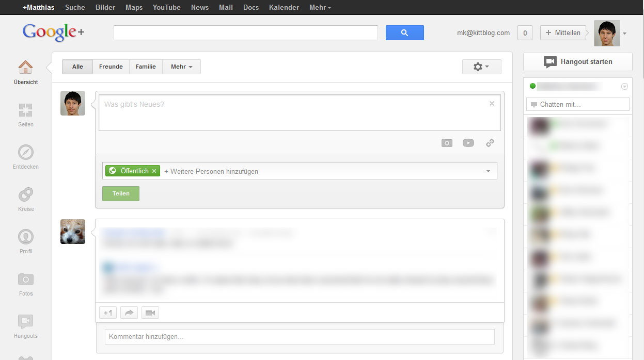Image resolution: width=644 pixels, height=360 pixels.
Task: Click the Kommentar hinzufügen field
Action: pyautogui.click(x=300, y=336)
